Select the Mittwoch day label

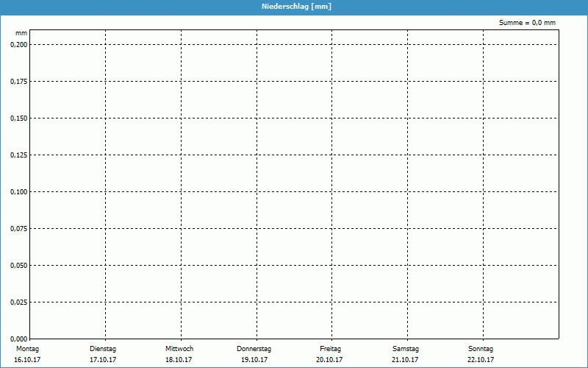tap(179, 349)
